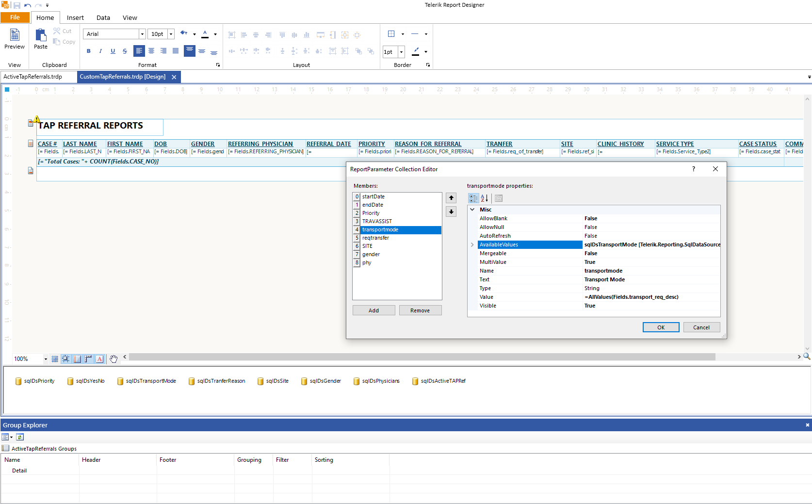Viewport: 812px width, 504px height.
Task: Open the font color swatch
Action: (205, 34)
